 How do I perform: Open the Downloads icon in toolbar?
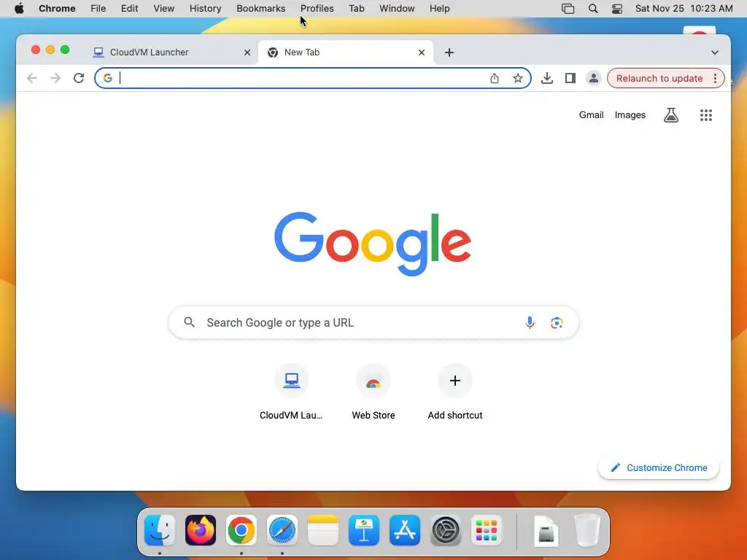[547, 78]
